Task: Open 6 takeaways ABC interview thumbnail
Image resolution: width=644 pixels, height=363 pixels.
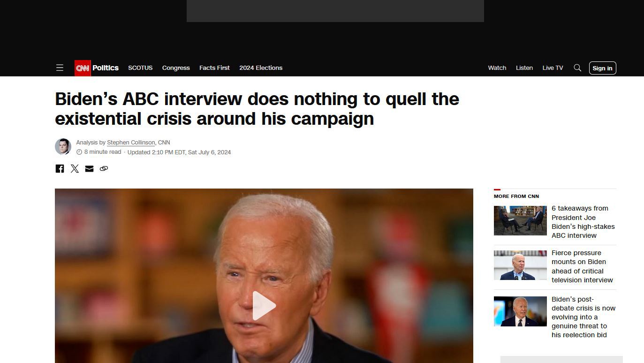Action: pyautogui.click(x=520, y=220)
